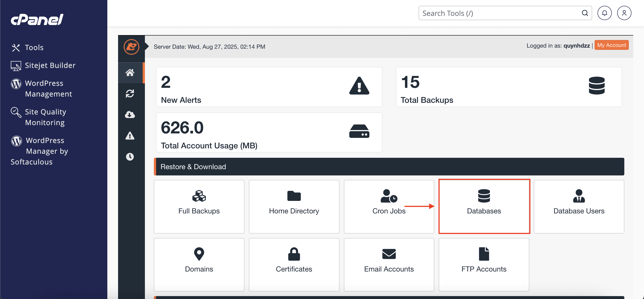The image size is (644, 299).
Task: Open Site Quality Monitoring
Action: pyautogui.click(x=45, y=117)
